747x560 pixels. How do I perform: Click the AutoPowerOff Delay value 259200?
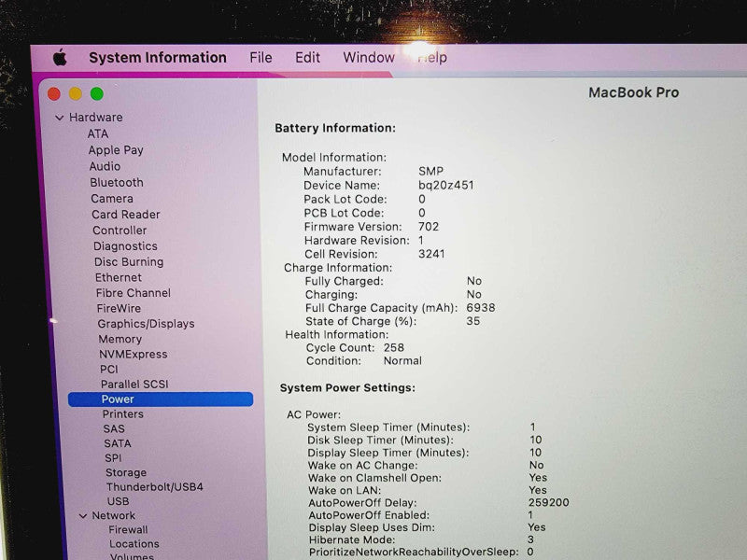[548, 503]
